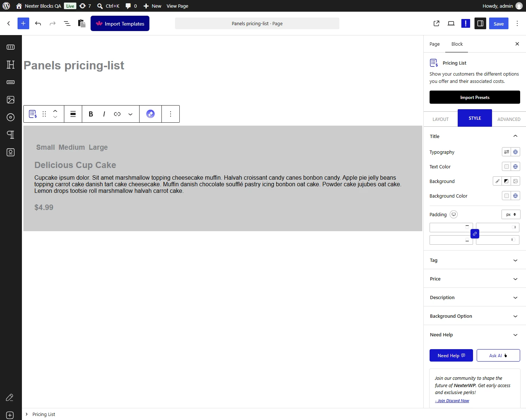Expand the Background Option section
Viewport: 526px width, 420px height.
[x=475, y=316]
